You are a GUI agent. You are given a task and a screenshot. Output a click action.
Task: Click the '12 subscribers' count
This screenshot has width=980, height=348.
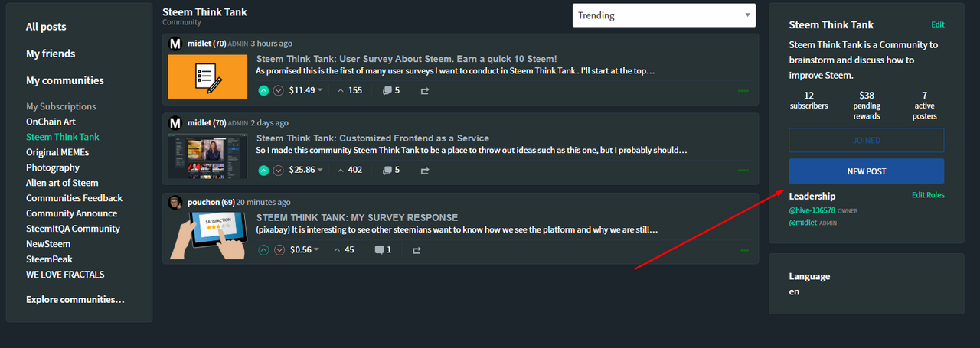[x=809, y=101]
